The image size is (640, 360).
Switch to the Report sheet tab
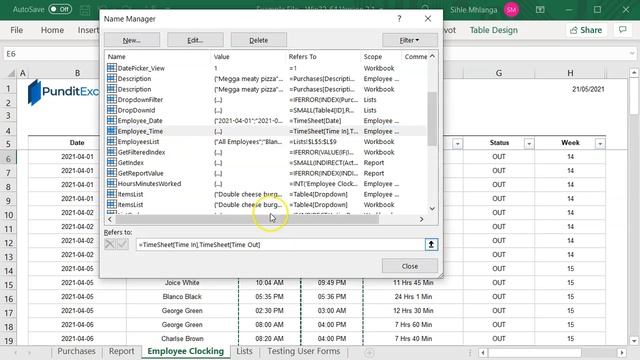(x=121, y=351)
